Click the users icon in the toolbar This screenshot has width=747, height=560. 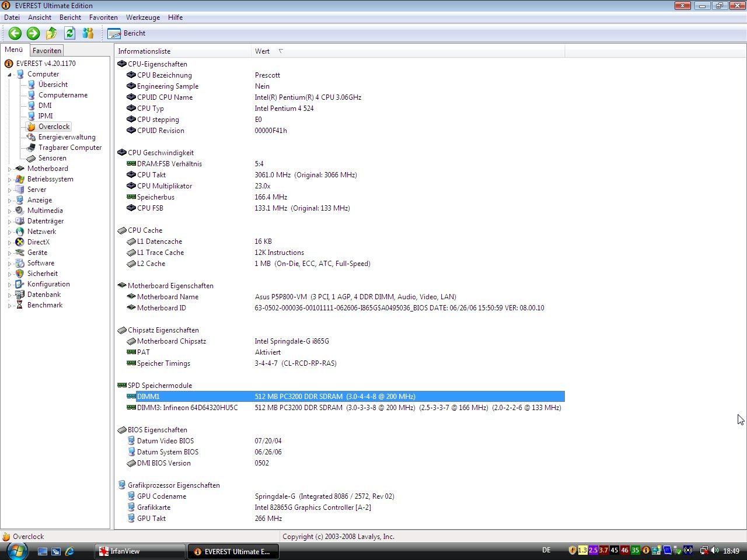[x=88, y=33]
